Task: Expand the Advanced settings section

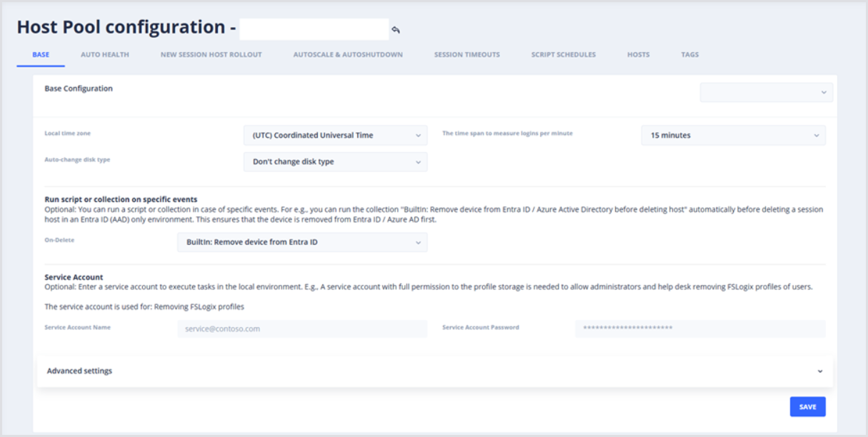Action: [79, 371]
